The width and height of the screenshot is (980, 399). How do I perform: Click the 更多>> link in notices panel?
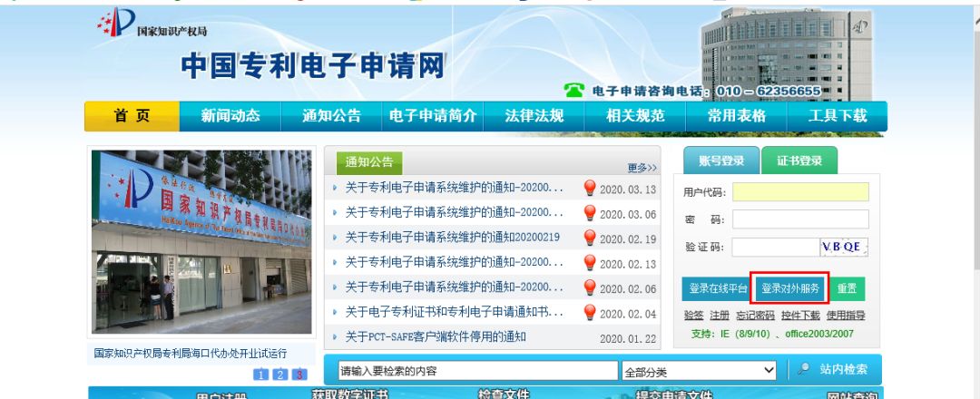642,168
